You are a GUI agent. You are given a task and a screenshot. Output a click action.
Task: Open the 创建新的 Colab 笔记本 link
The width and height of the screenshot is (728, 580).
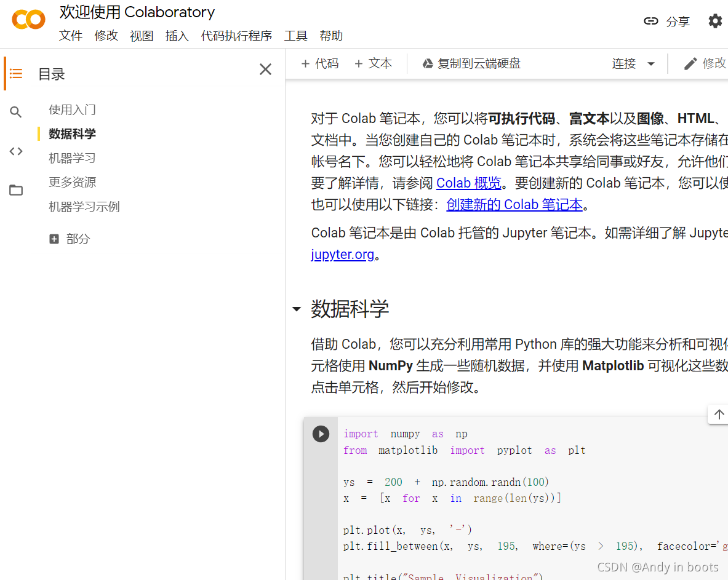[x=514, y=205]
